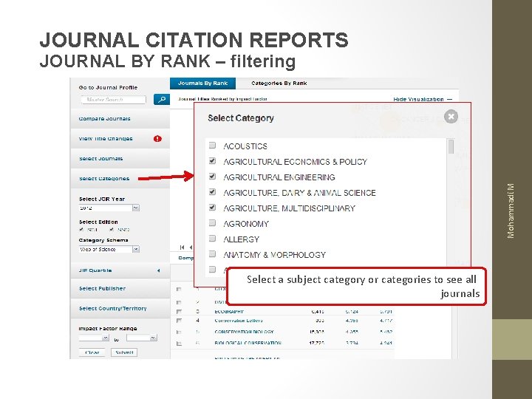Open the Conservation Letters journal link
Image resolution: width=532 pixels, height=399 pixels.
[x=239, y=321]
